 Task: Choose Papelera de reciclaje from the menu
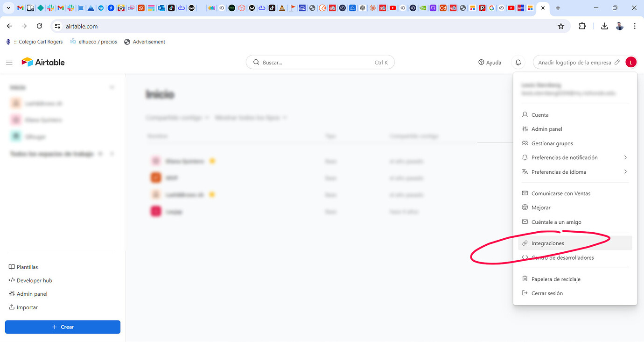(x=556, y=279)
